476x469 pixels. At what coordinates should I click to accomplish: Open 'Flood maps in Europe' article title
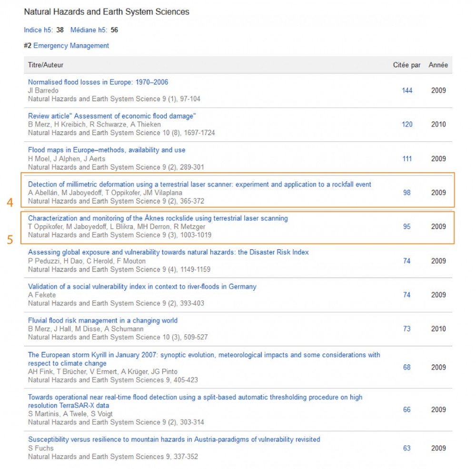click(107, 150)
